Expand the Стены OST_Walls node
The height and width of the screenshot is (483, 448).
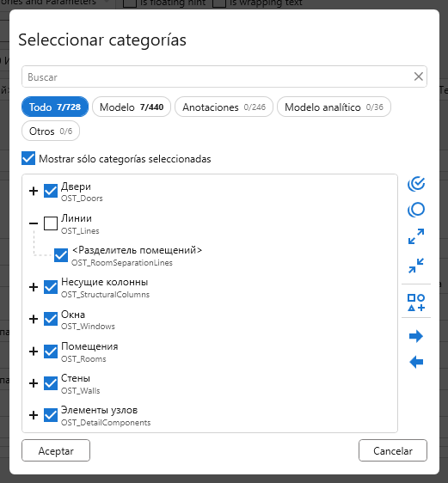click(34, 383)
